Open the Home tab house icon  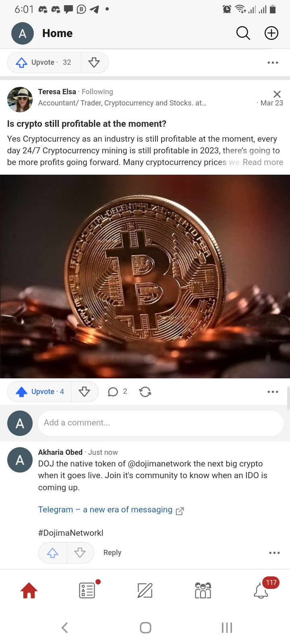[29, 590]
